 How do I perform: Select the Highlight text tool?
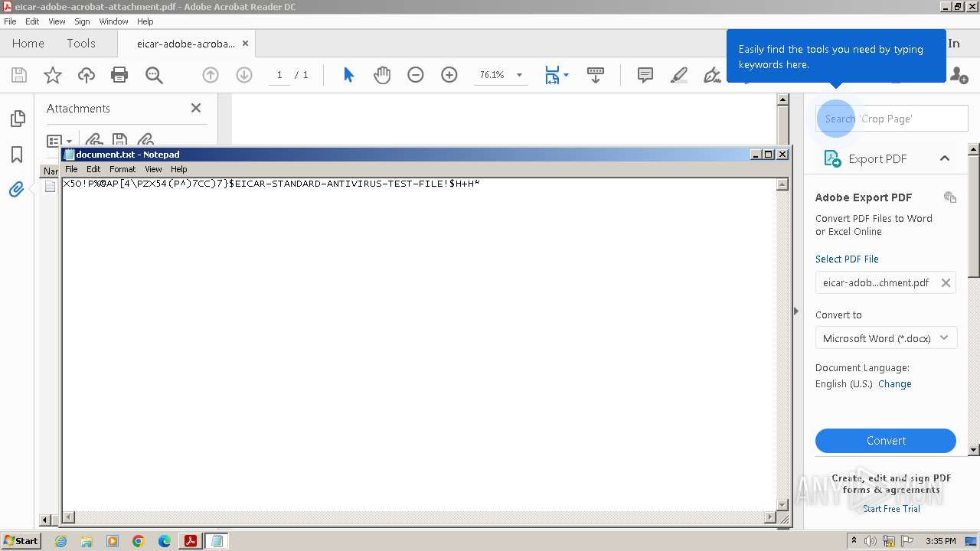coord(679,75)
